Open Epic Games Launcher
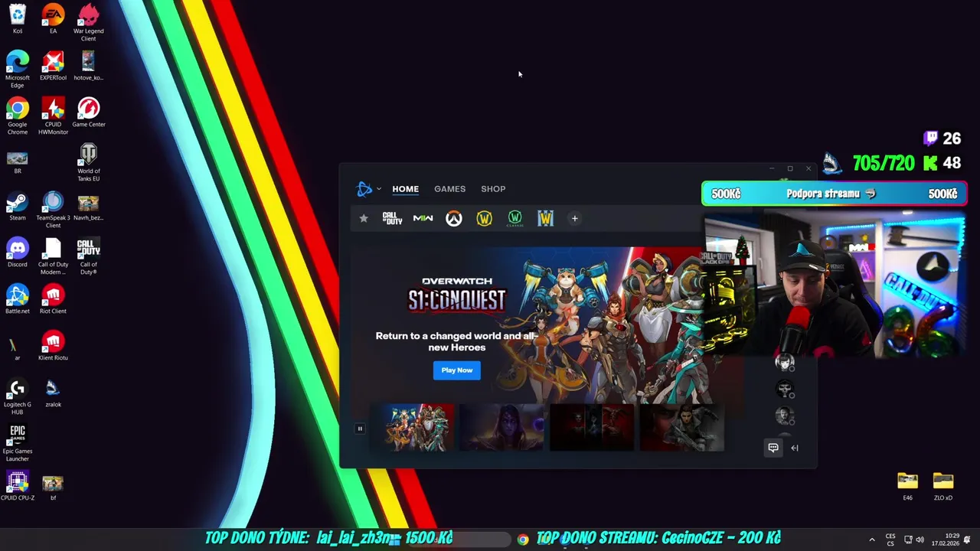Screen dimensions: 980x551 pyautogui.click(x=18, y=442)
